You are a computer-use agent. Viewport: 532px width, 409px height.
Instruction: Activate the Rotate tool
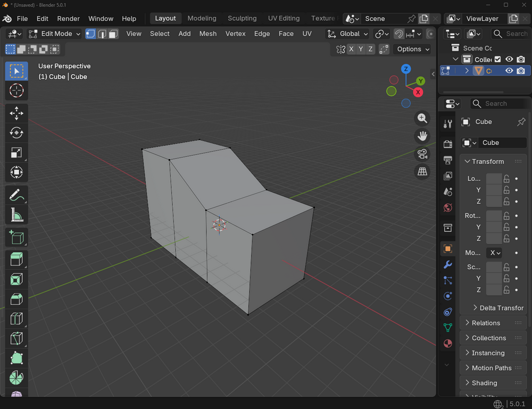point(16,133)
